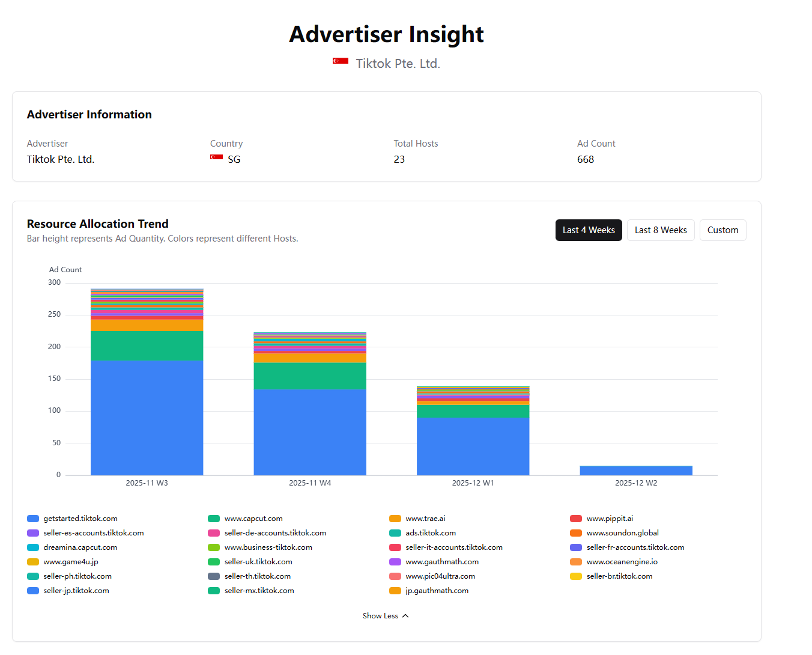812x655 pixels.
Task: Click the Total Hosts value 23
Action: click(x=399, y=159)
